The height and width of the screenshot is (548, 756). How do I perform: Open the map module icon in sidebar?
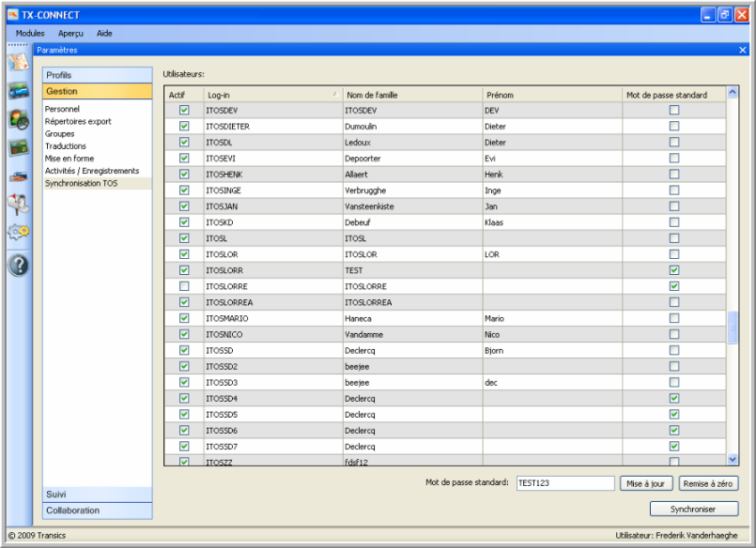18,63
